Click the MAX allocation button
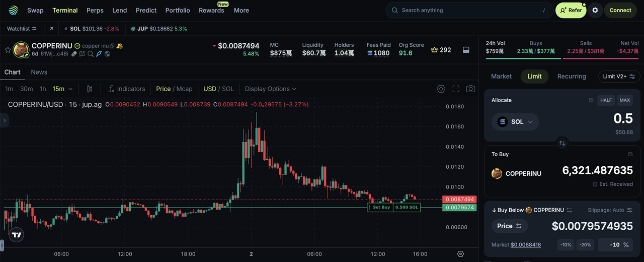This screenshot has height=262, width=644. tap(624, 100)
